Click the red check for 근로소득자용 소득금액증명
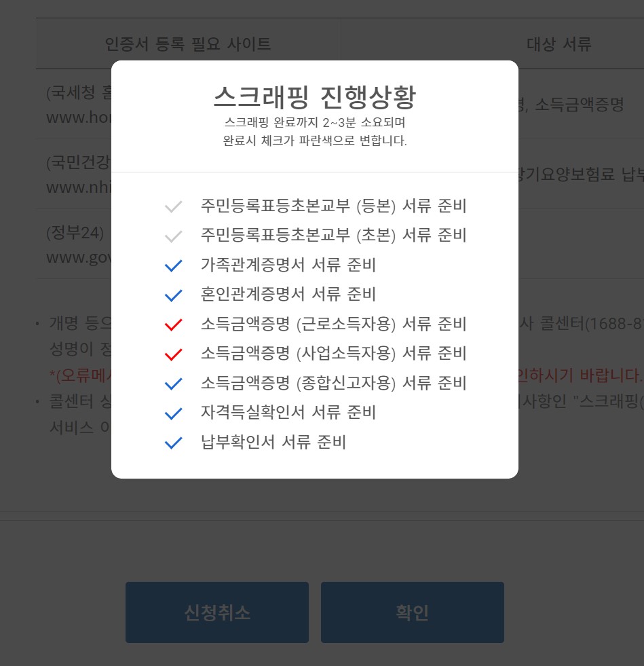This screenshot has width=644, height=666. (x=173, y=325)
